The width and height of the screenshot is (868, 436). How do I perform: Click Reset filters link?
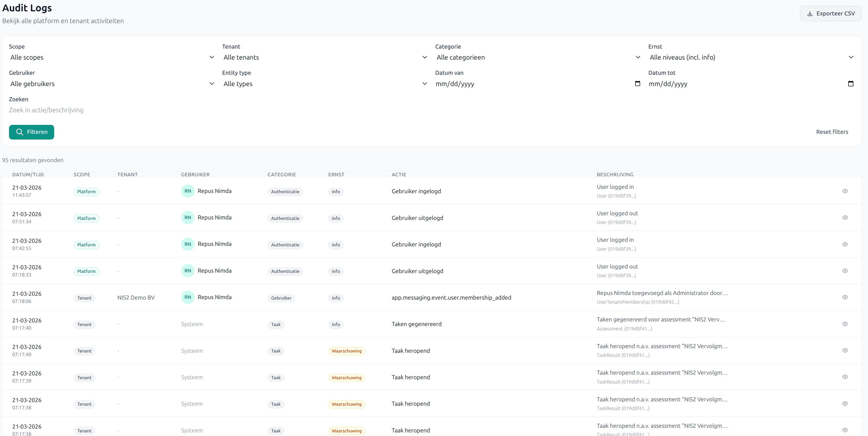tap(832, 132)
